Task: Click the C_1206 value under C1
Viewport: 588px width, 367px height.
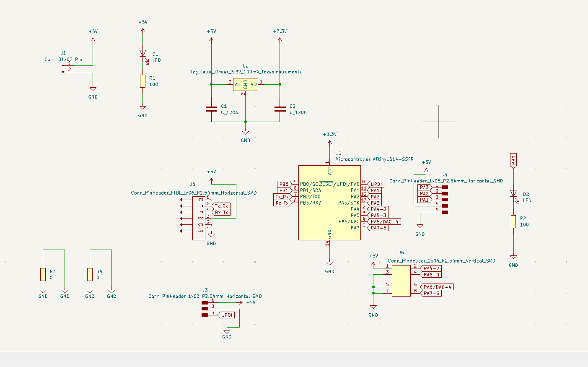Action: [x=229, y=112]
